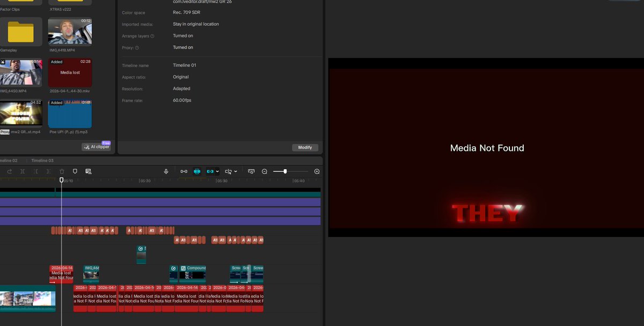Viewport: 644px width, 326px height.
Task: Click the delete left trim tool
Action: pyautogui.click(x=35, y=171)
